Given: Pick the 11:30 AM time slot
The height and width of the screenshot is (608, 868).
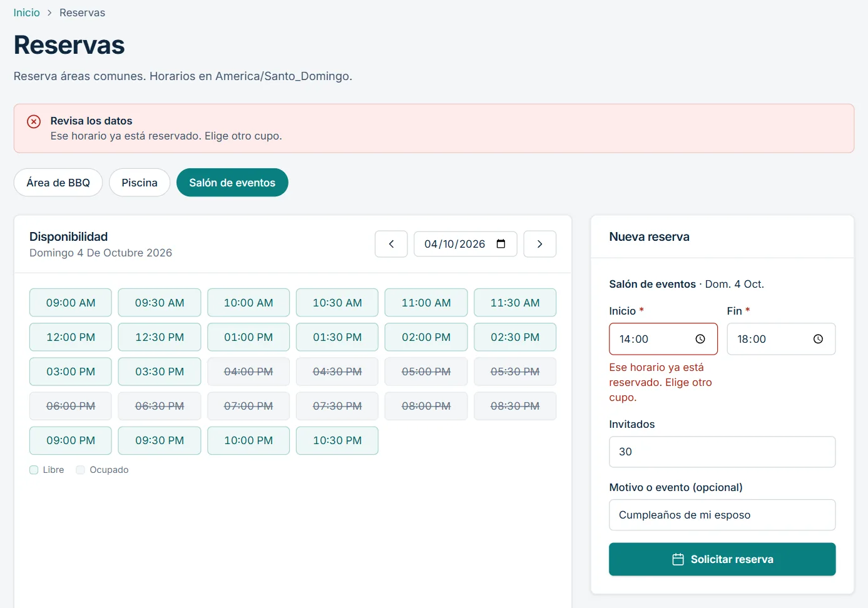Looking at the screenshot, I should point(515,303).
